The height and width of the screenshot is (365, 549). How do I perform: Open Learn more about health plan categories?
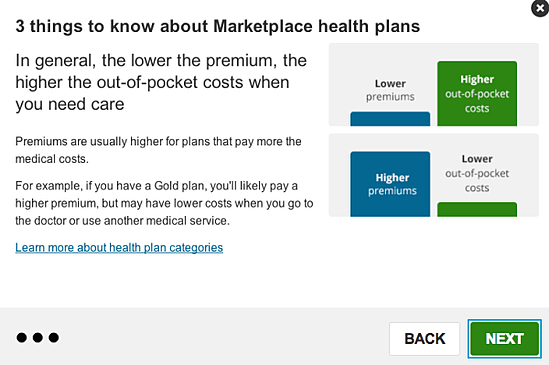(x=119, y=248)
